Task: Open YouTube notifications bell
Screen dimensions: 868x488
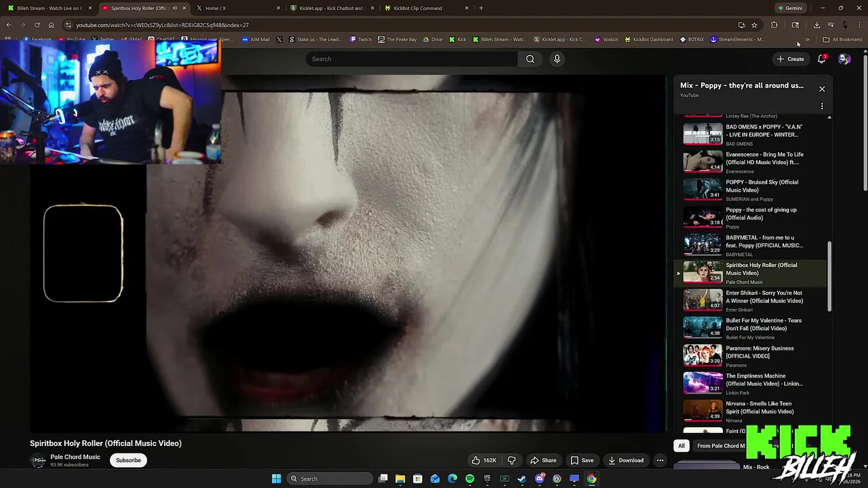Action: 821,59
